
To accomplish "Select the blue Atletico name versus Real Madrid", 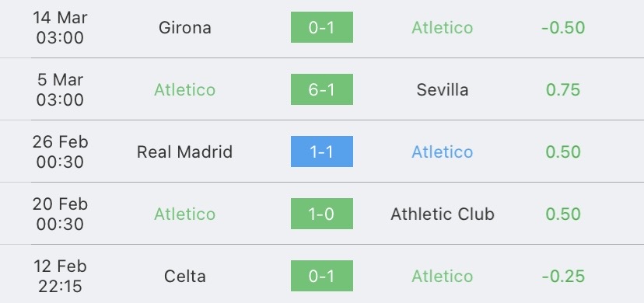I will pyautogui.click(x=443, y=152).
